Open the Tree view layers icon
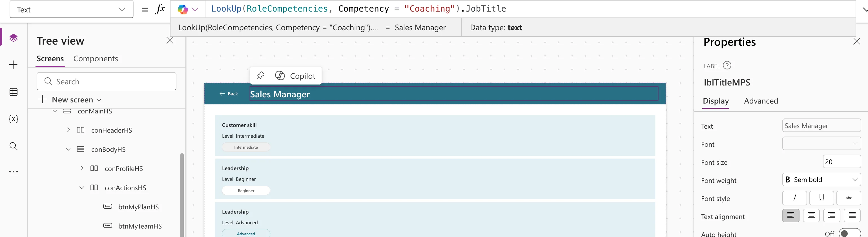This screenshot has width=868, height=237. tap(14, 38)
